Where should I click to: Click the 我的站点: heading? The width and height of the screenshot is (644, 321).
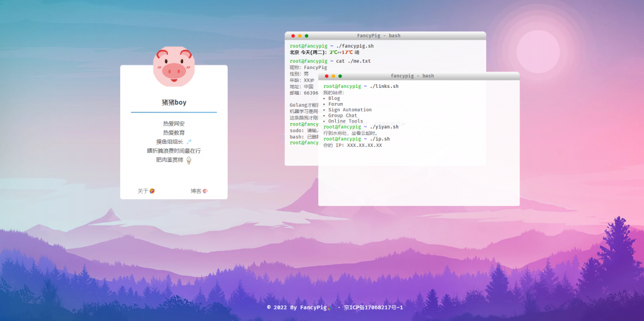pyautogui.click(x=334, y=93)
